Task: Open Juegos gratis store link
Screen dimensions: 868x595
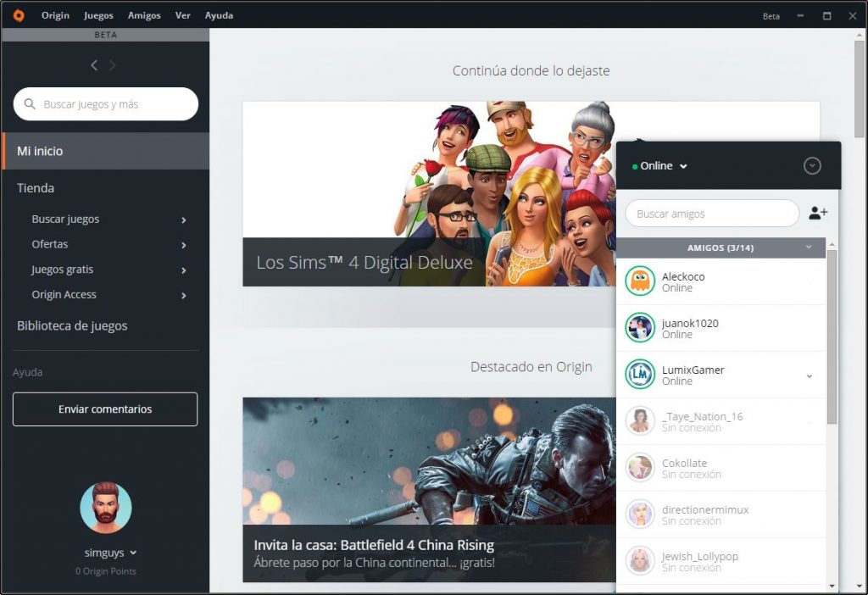Action: click(x=63, y=270)
